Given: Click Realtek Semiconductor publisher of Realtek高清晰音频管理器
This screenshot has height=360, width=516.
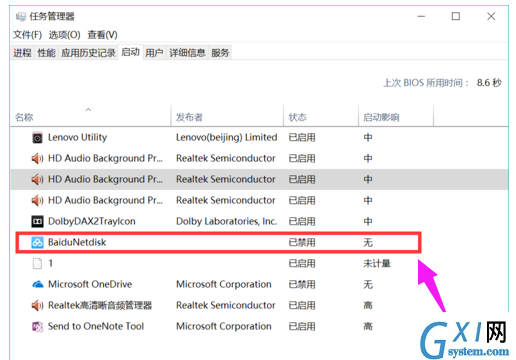Looking at the screenshot, I should point(226,305).
